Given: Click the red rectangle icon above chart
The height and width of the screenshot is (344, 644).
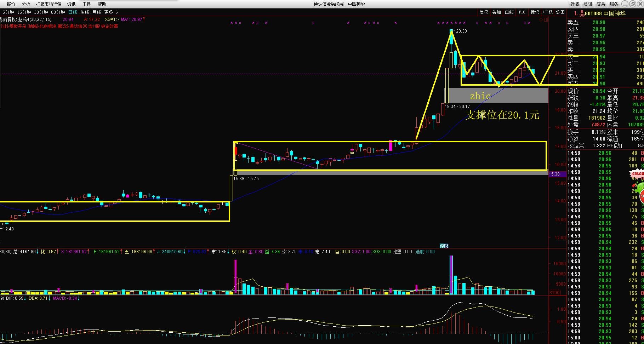Looking at the screenshot, I should point(546,19).
